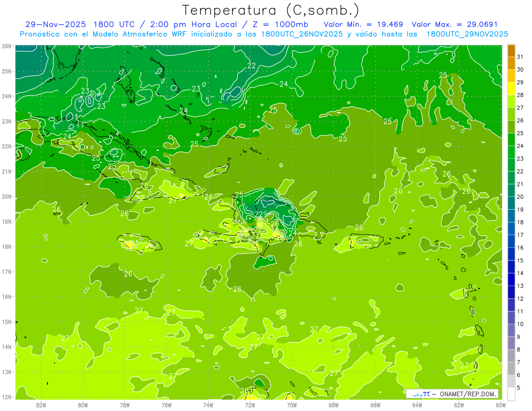
Task: Click the title "Temperatura (C,somb.)"
Action: (x=271, y=10)
